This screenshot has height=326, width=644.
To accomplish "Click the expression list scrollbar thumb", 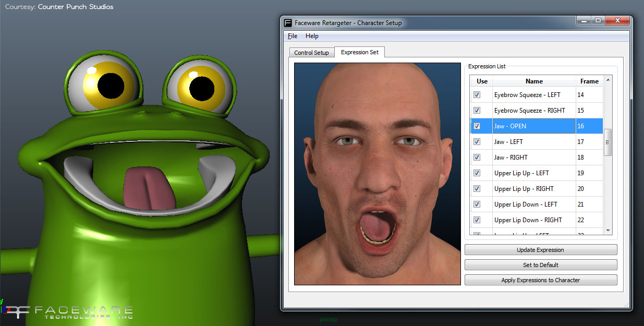I will [x=607, y=142].
